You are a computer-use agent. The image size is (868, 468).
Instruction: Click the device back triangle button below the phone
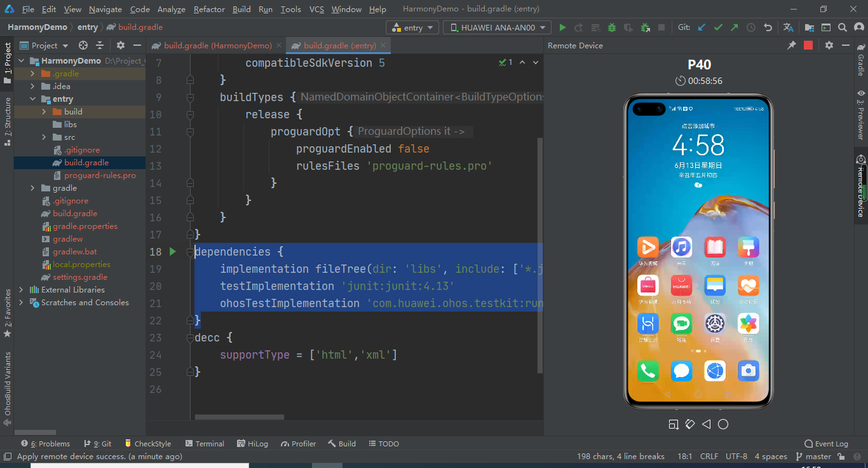coord(707,424)
